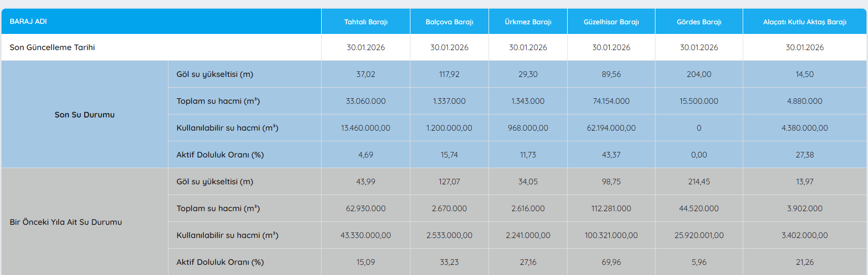The image size is (868, 275).
Task: Select the Son Su Durumu section label
Action: 85,114
